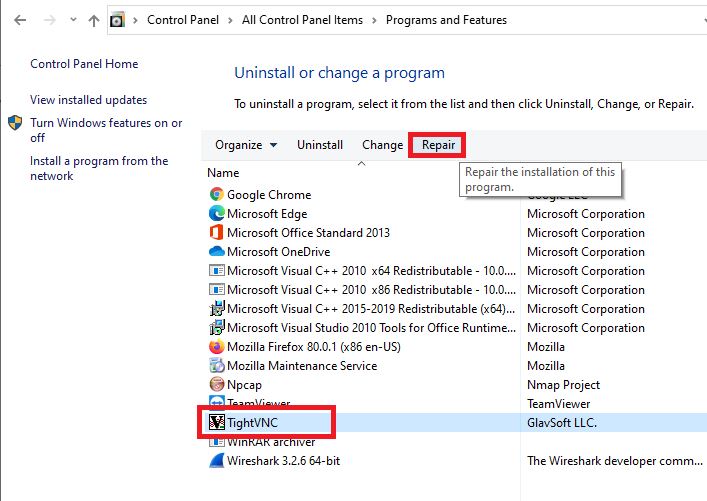
Task: Go up one level with Up arrow
Action: coord(94,20)
